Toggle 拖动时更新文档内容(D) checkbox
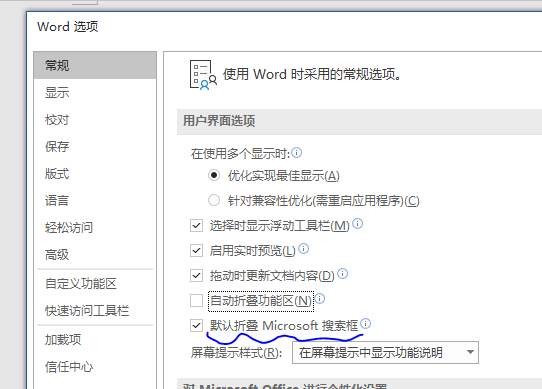 click(196, 276)
